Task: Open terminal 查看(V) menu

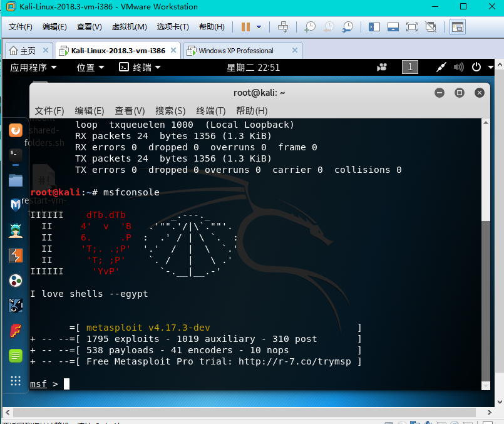Action: (130, 111)
